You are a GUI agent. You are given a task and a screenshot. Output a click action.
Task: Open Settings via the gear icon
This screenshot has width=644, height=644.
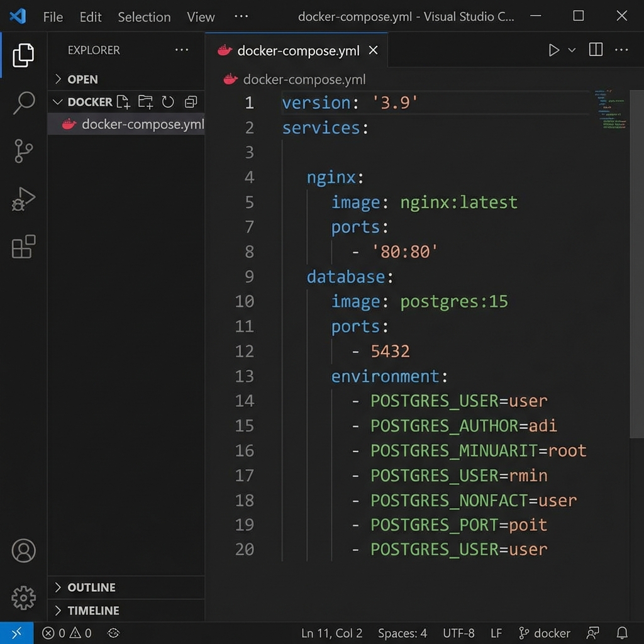click(23, 598)
